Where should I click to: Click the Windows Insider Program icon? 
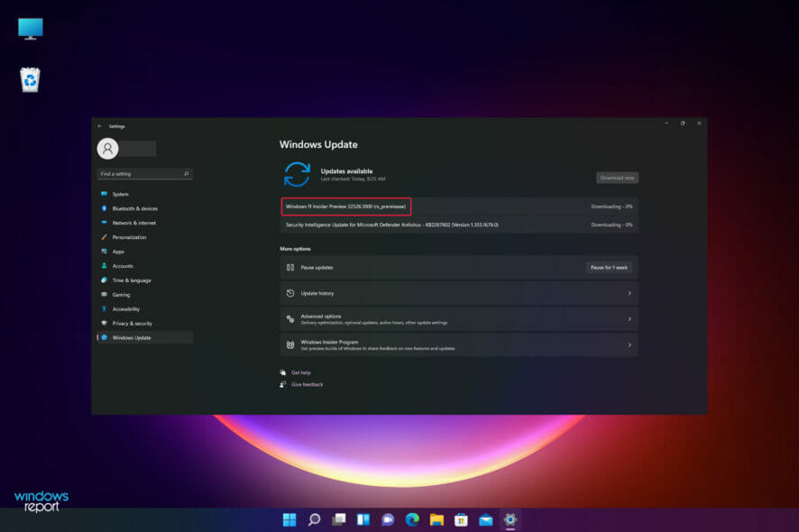point(290,345)
